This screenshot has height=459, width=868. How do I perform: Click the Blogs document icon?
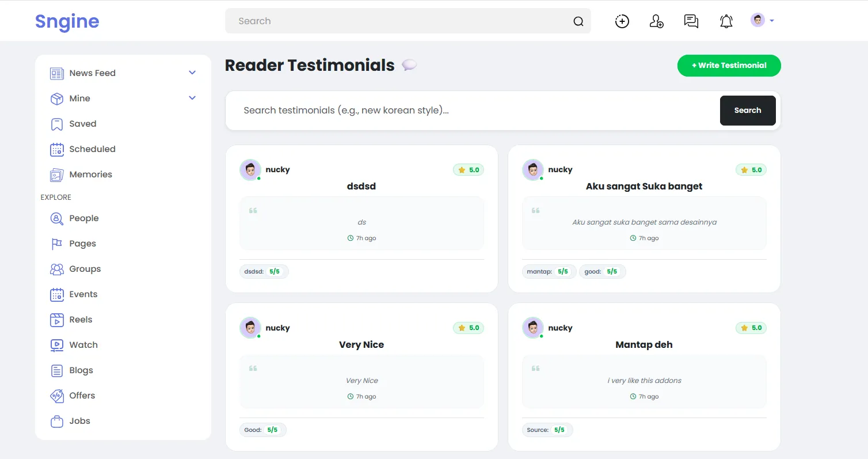(56, 370)
